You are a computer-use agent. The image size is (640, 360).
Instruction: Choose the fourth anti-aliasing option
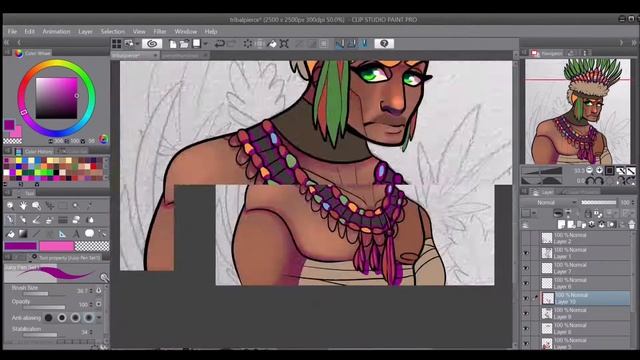pos(89,318)
